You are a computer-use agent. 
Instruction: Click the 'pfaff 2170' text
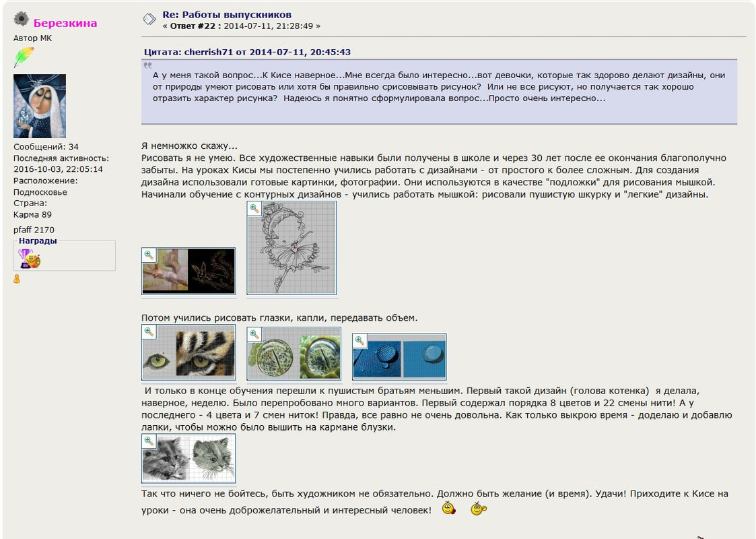[x=34, y=230]
